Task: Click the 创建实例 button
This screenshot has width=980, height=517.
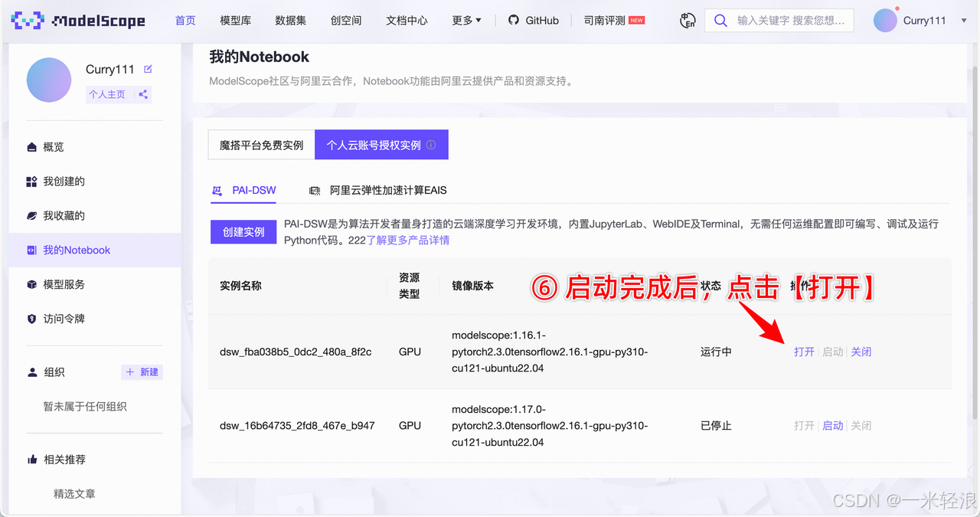Action: click(x=243, y=232)
